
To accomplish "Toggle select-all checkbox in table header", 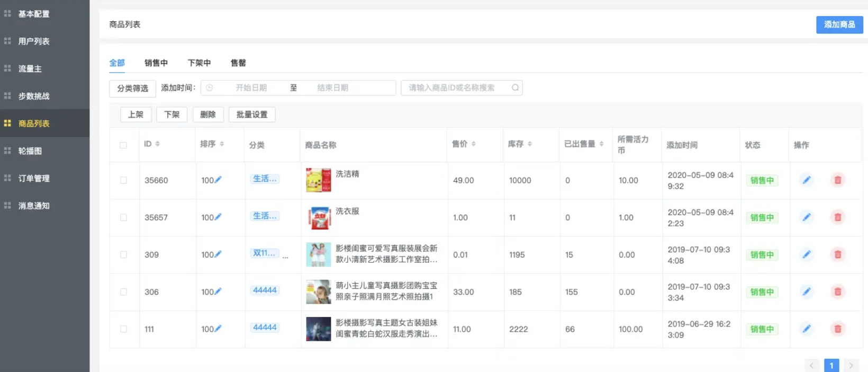I will coord(123,145).
